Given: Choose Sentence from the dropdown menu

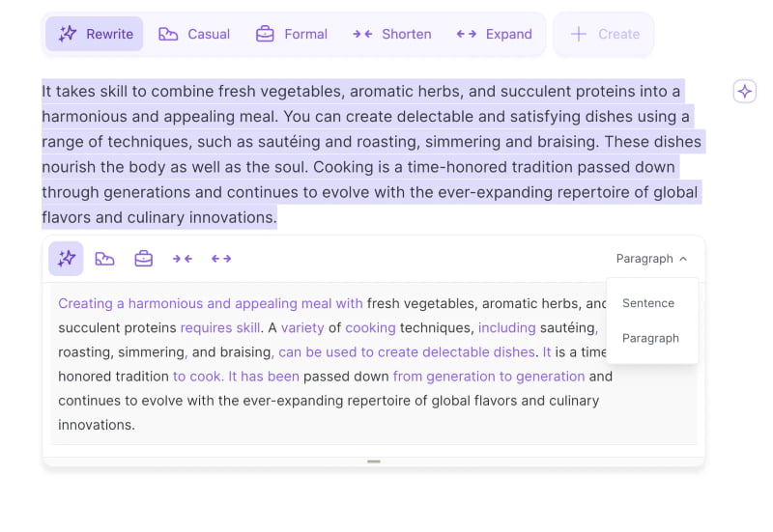Looking at the screenshot, I should pyautogui.click(x=647, y=303).
